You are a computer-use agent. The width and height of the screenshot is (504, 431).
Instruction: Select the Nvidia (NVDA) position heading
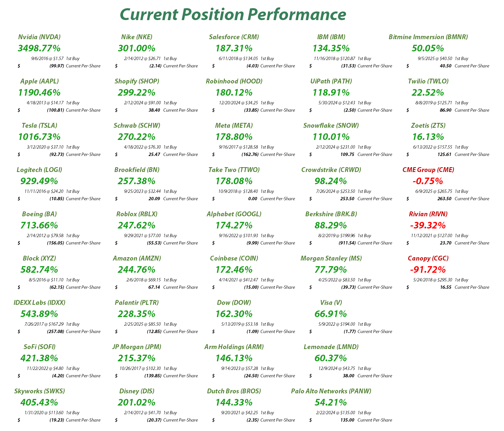(x=39, y=37)
